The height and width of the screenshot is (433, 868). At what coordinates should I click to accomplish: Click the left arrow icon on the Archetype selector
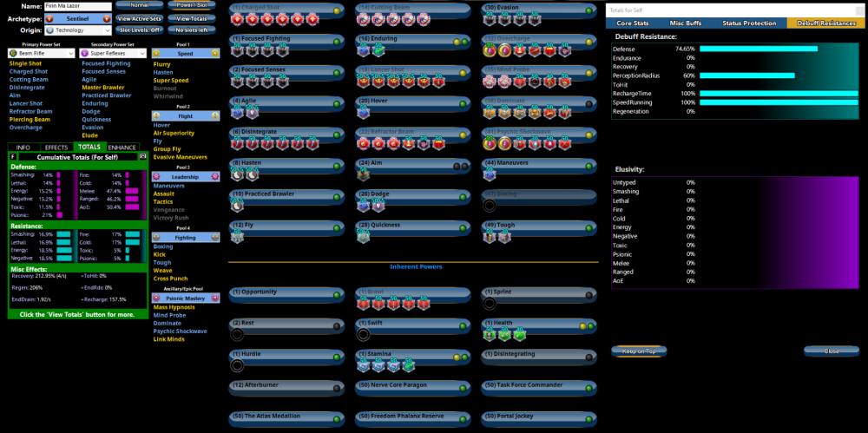click(49, 18)
